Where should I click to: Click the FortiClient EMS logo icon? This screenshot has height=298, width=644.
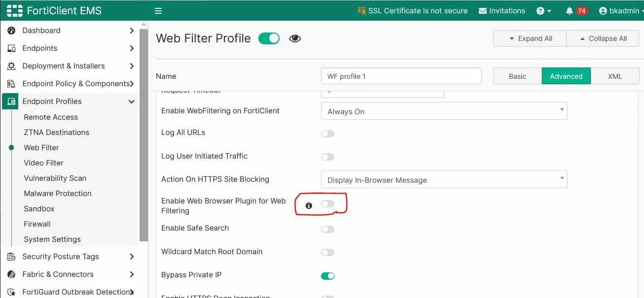pyautogui.click(x=15, y=10)
